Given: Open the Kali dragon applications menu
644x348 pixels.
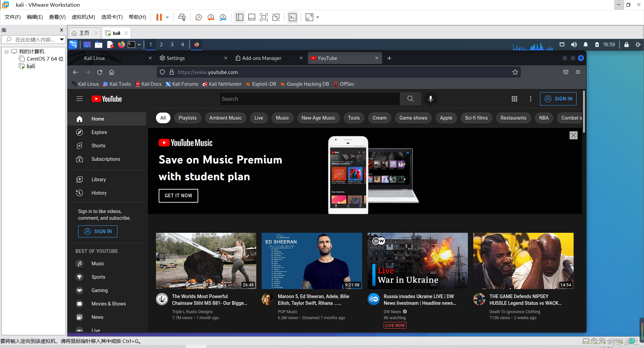Looking at the screenshot, I should pyautogui.click(x=73, y=45).
